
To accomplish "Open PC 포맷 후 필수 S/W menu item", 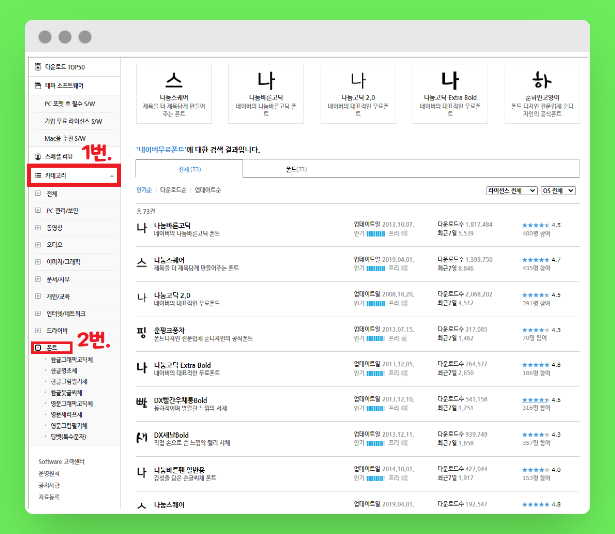I will point(70,104).
